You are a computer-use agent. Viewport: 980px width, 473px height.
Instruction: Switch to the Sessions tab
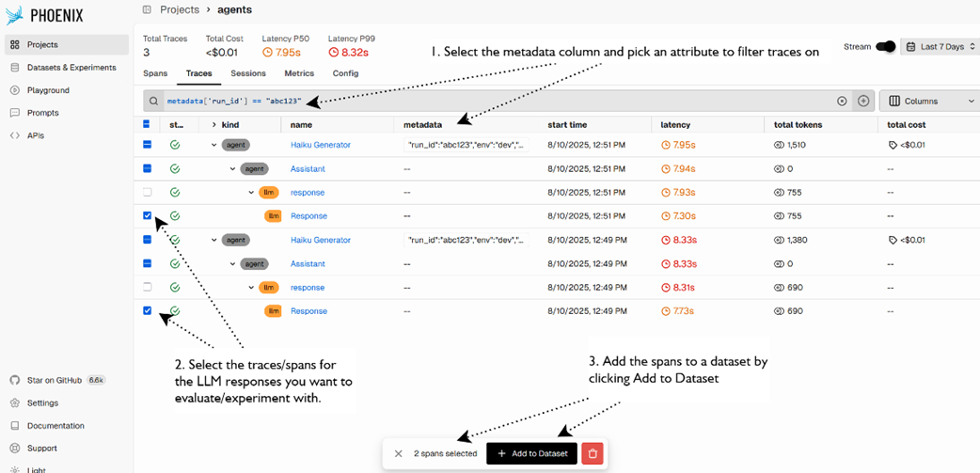[248, 73]
